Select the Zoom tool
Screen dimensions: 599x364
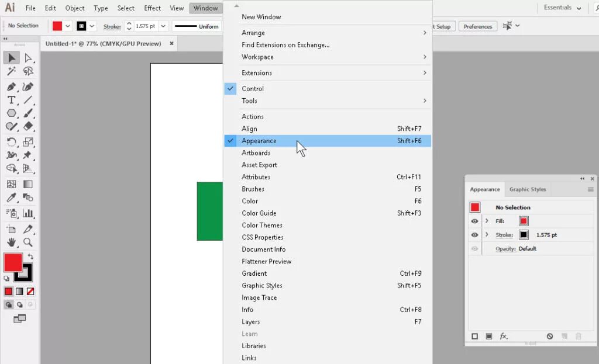[28, 242]
